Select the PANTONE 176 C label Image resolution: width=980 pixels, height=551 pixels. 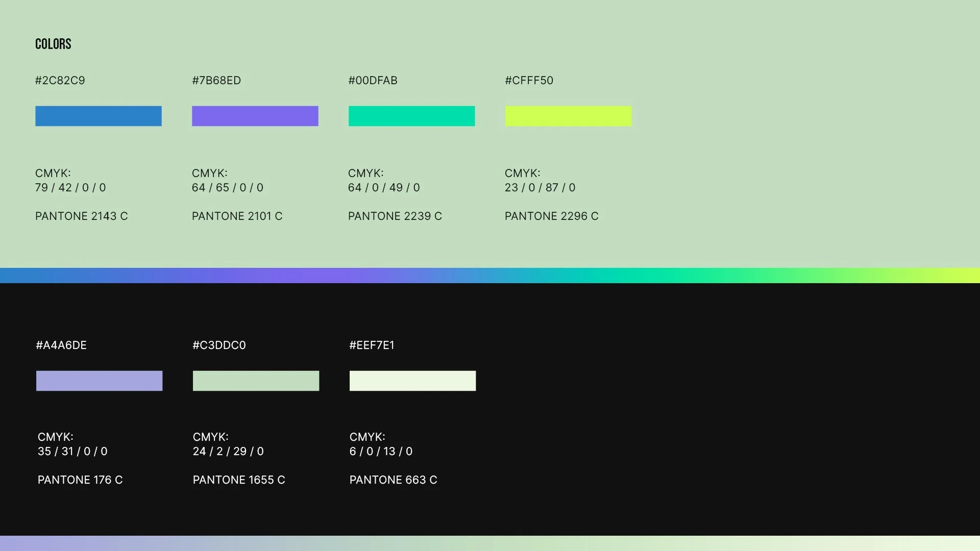tap(80, 480)
